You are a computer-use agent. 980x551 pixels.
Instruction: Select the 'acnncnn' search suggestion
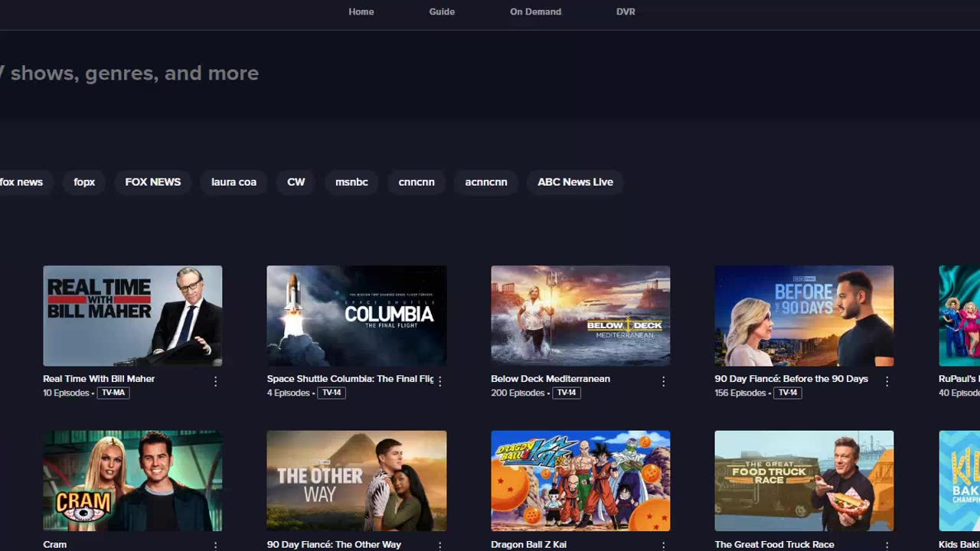[486, 182]
